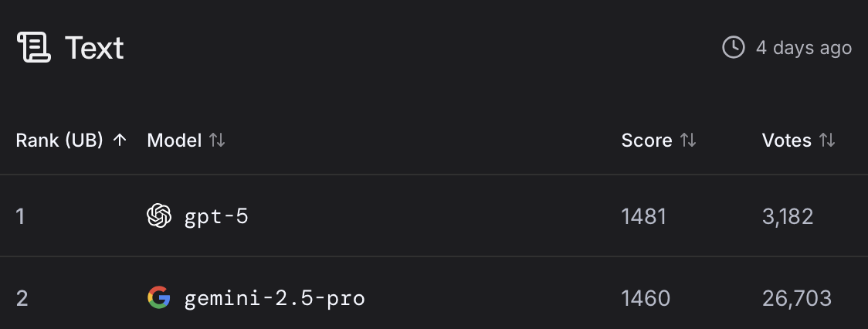Viewport: 868px width, 329px height.
Task: Click the OpenAI logo next to gpt-5
Action: click(159, 215)
